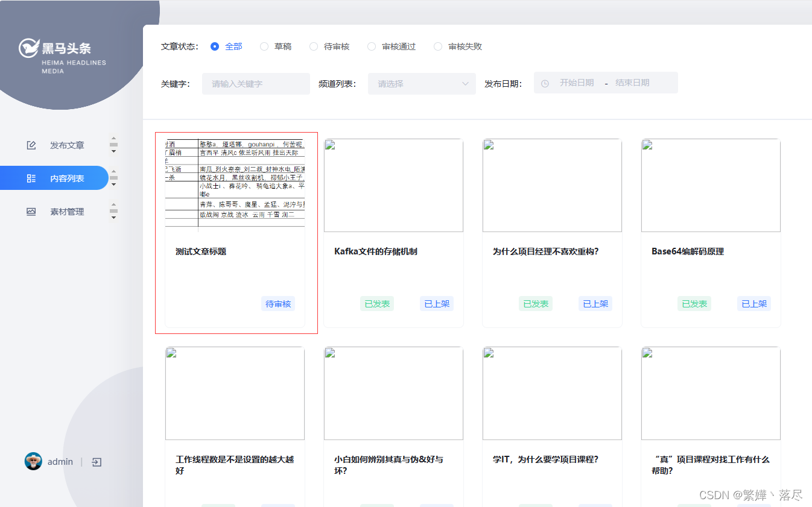Select the 审核失败 status radio

pyautogui.click(x=458, y=46)
